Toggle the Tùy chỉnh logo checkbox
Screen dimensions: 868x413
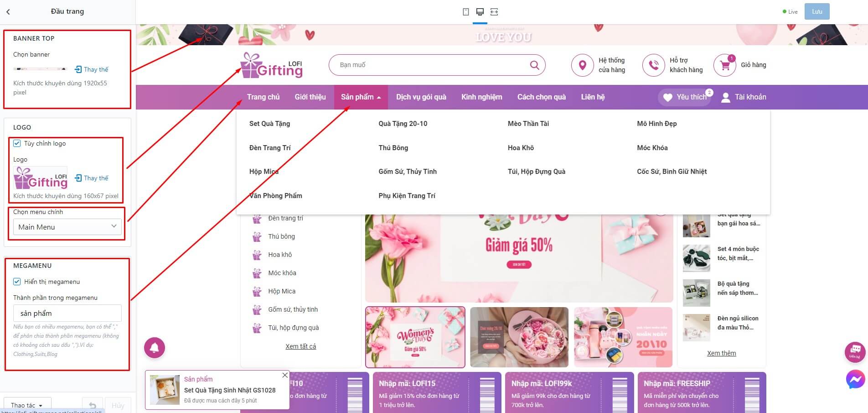(17, 143)
